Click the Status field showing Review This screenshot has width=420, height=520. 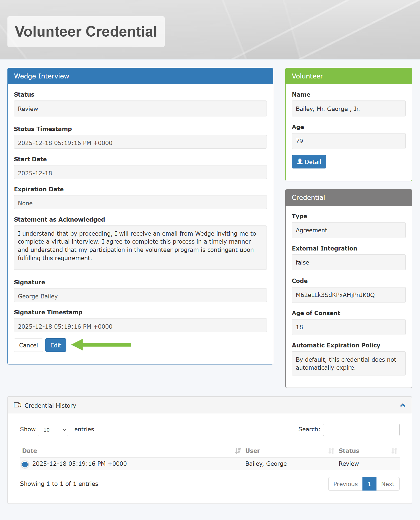140,108
